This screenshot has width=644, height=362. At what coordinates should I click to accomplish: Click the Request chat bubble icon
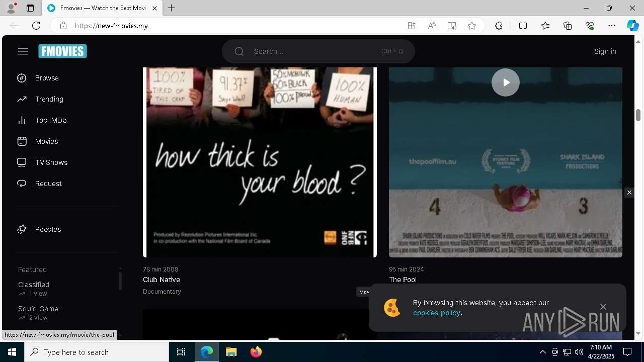tap(22, 184)
